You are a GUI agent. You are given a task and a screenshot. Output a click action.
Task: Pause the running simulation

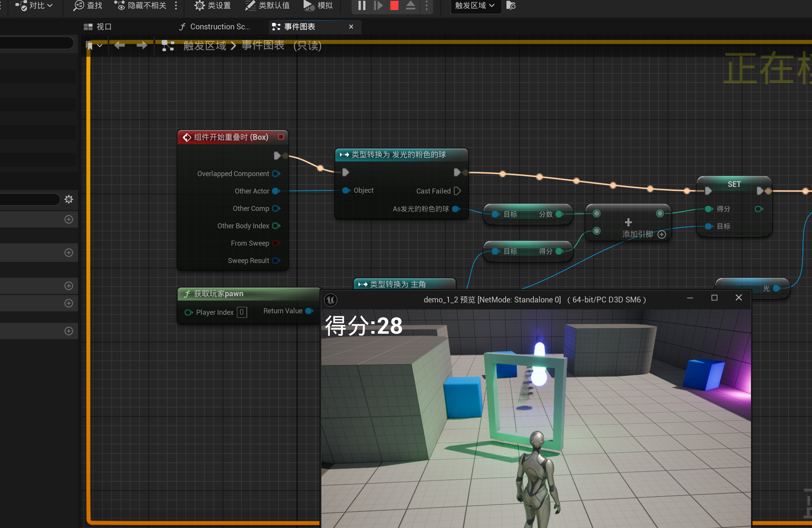[x=362, y=5]
